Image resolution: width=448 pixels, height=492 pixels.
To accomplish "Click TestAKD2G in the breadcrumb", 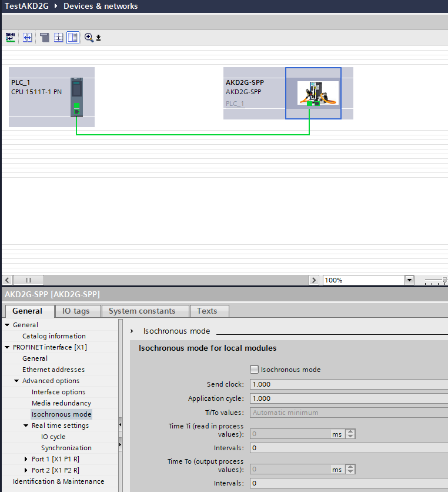I will (26, 6).
